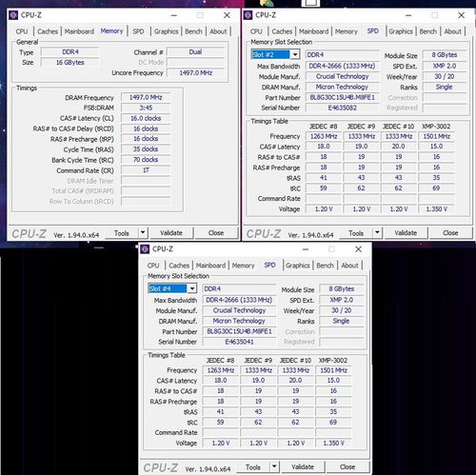
Task: Open About tab in Memory window
Action: click(218, 31)
